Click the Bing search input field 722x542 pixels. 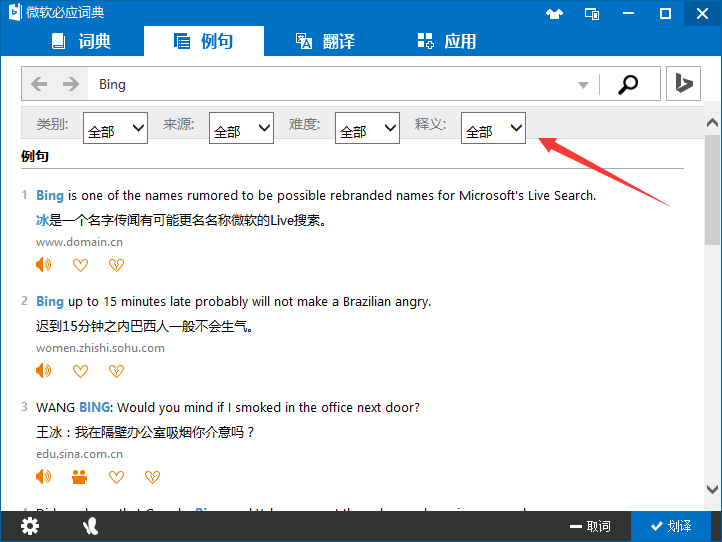pos(332,84)
